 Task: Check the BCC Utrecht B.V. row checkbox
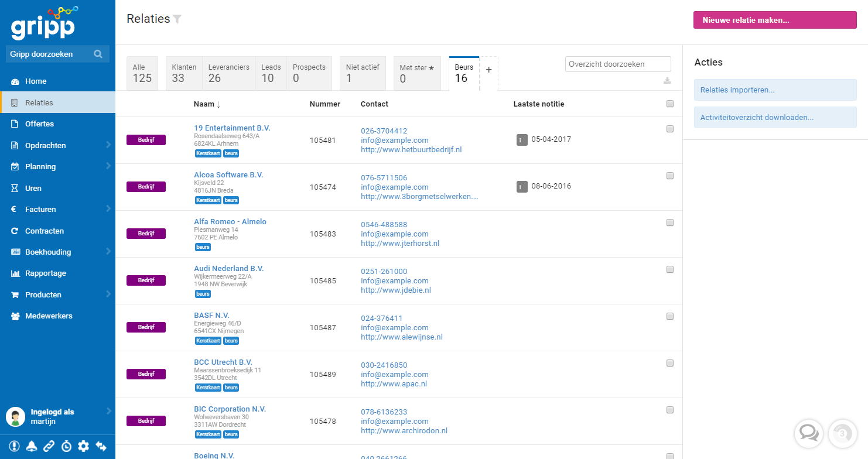point(670,363)
